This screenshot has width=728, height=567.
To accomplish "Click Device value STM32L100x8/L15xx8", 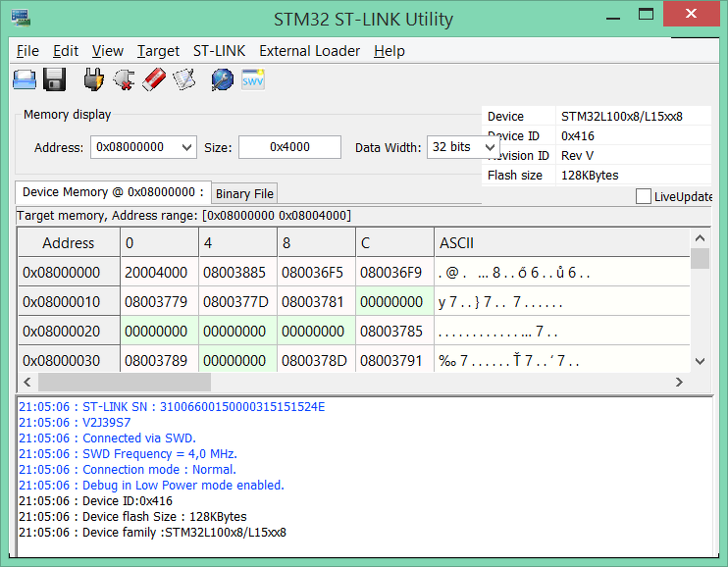I will 622,116.
